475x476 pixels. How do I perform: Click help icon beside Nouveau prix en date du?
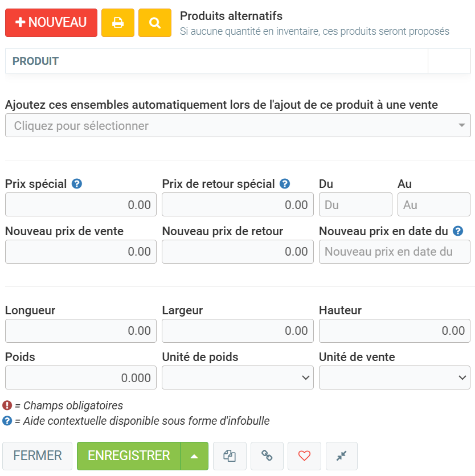point(457,231)
